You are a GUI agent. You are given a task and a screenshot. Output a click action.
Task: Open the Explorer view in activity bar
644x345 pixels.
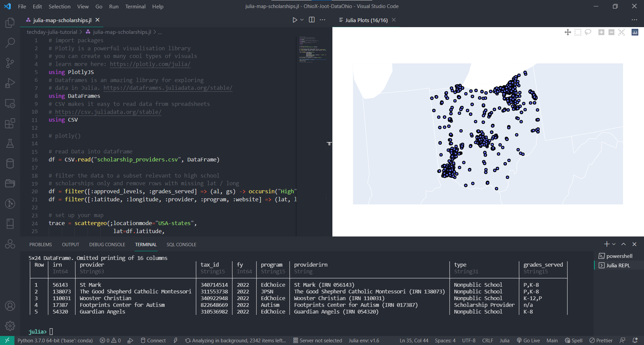click(x=10, y=23)
